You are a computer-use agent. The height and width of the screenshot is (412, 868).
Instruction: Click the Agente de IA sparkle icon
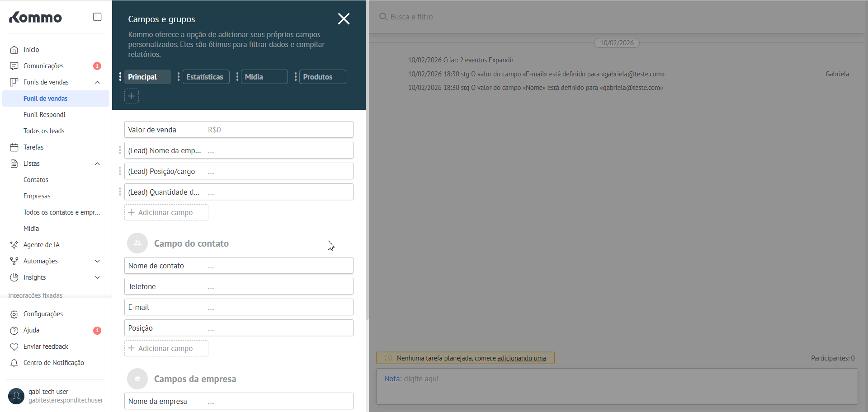pos(14,245)
